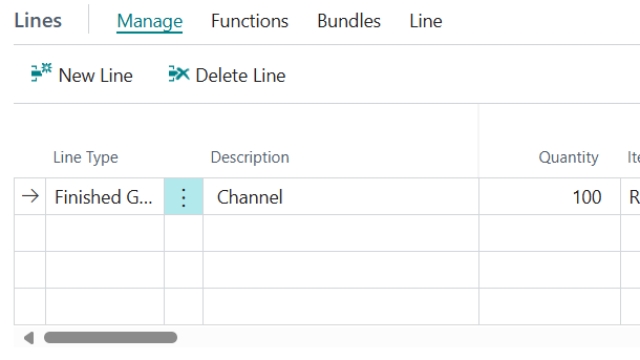Image resolution: width=640 pixels, height=360 pixels.
Task: Click the Delete Line icon
Action: click(x=179, y=74)
